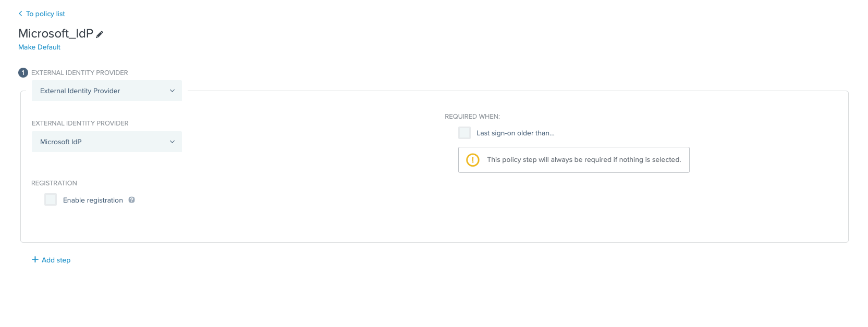Click the Make Default link
Screen dimensions: 868x327
pyautogui.click(x=39, y=47)
